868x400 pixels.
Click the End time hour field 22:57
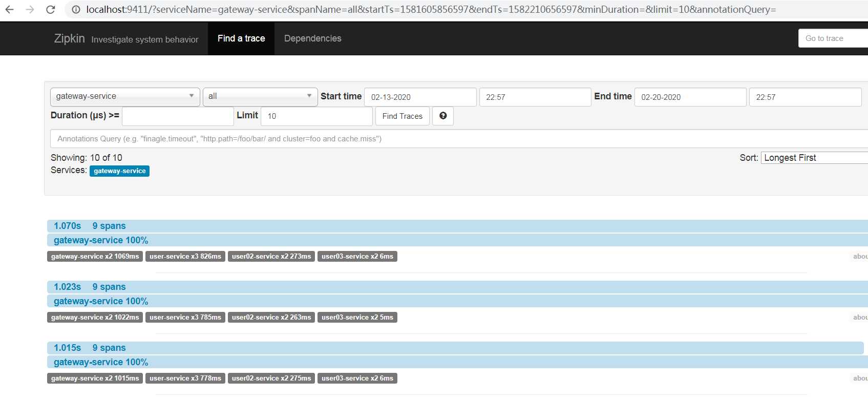pos(805,97)
